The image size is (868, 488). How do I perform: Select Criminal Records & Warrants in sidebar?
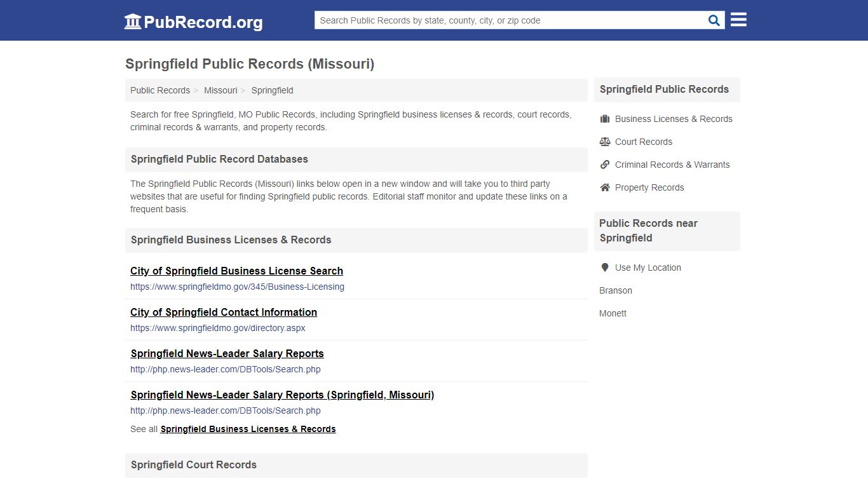pyautogui.click(x=672, y=165)
